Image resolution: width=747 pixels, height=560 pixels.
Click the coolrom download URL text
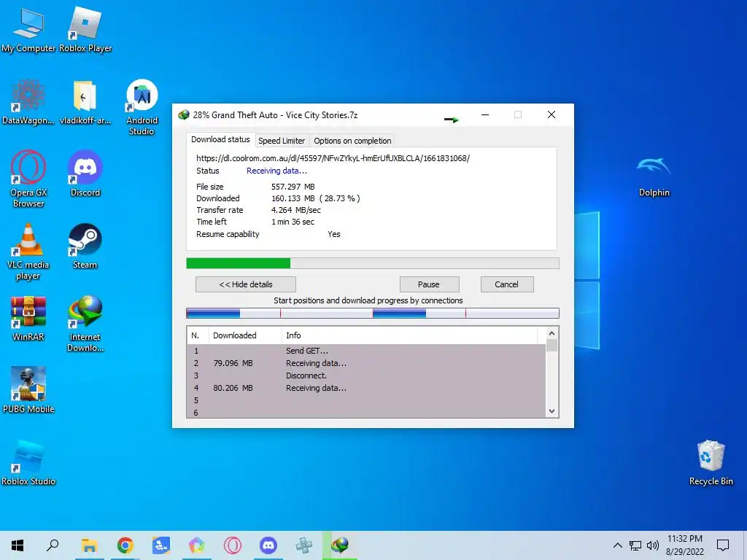[333, 158]
